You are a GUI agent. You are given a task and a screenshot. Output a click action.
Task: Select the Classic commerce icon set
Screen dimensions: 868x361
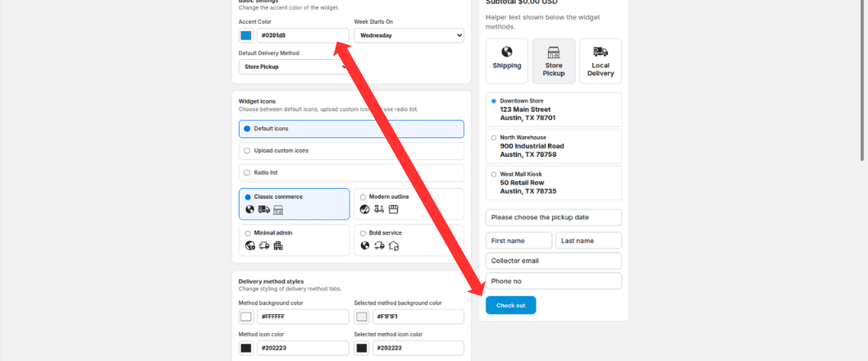(x=294, y=204)
